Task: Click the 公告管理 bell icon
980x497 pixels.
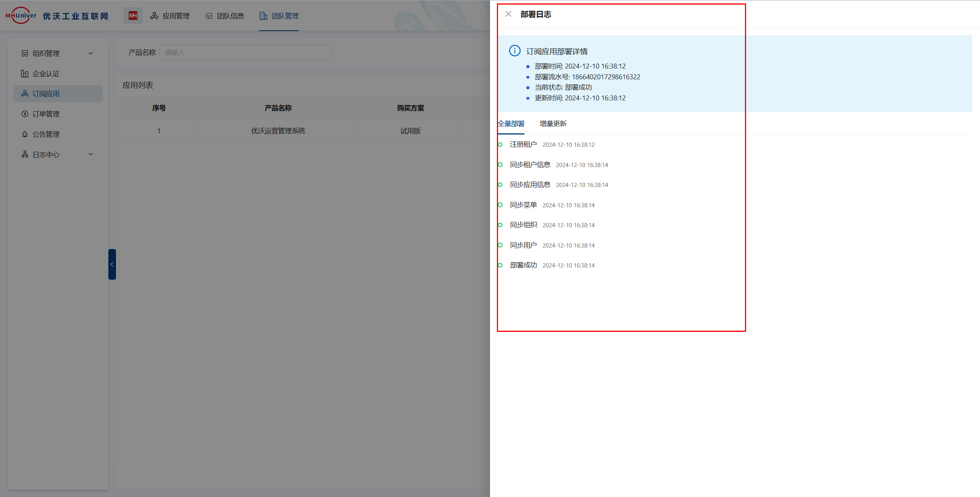Action: click(24, 134)
